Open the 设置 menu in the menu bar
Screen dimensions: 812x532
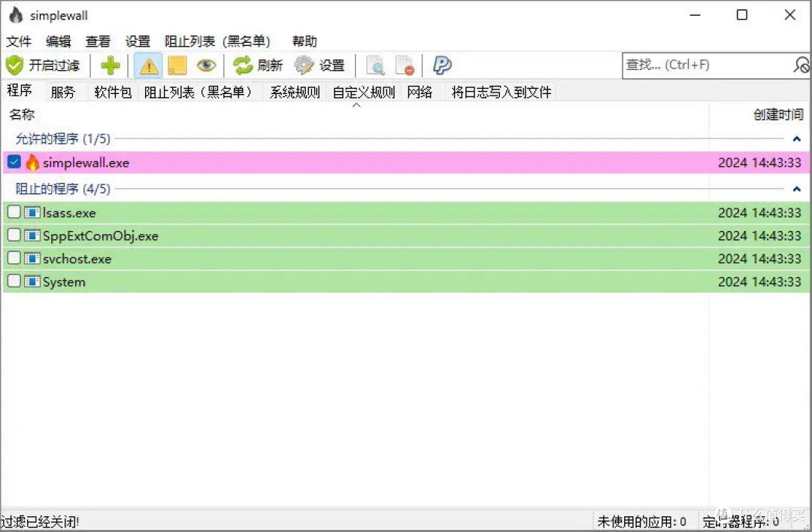138,41
